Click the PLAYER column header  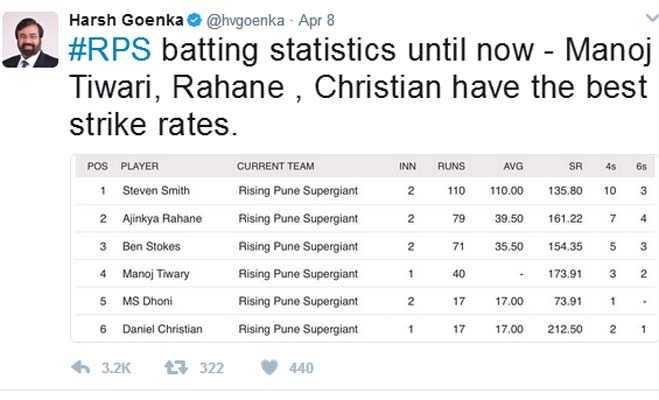point(140,166)
